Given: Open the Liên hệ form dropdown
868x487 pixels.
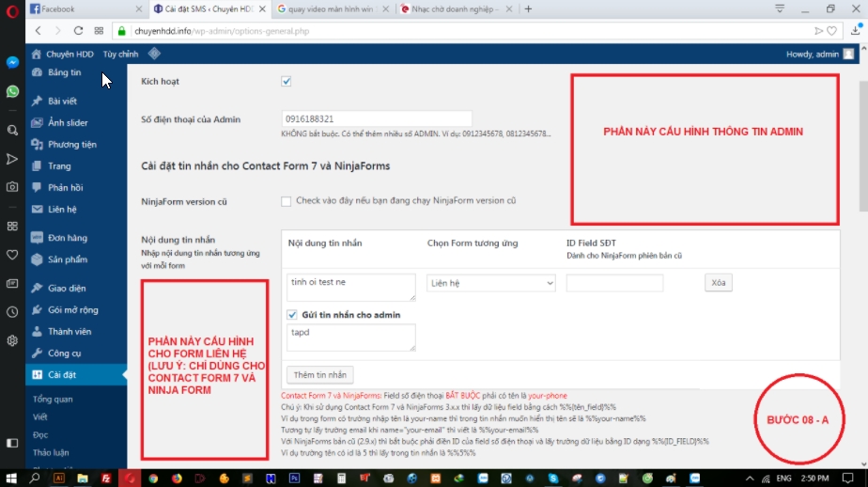Looking at the screenshot, I should (490, 283).
